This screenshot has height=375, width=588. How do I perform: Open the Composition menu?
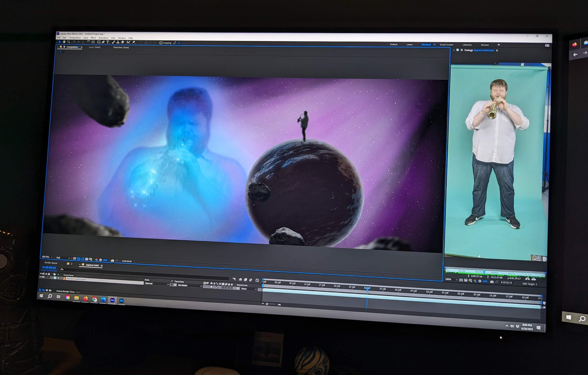click(75, 38)
